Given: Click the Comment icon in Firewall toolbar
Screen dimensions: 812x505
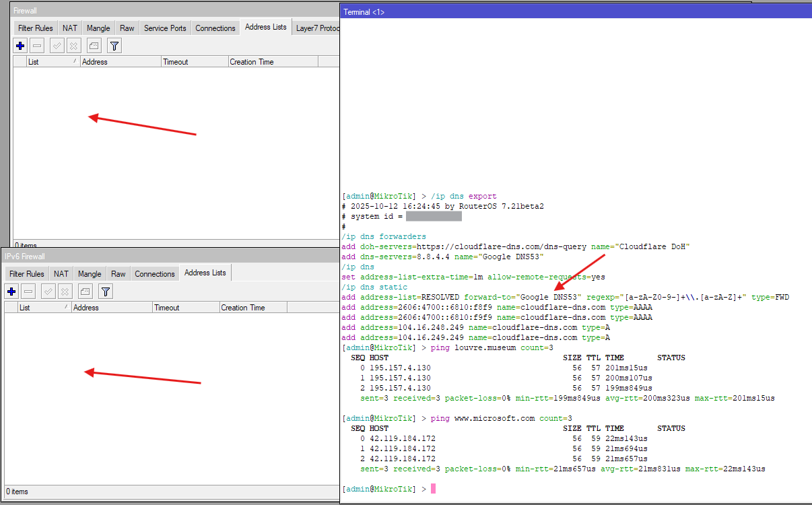Looking at the screenshot, I should pos(94,46).
